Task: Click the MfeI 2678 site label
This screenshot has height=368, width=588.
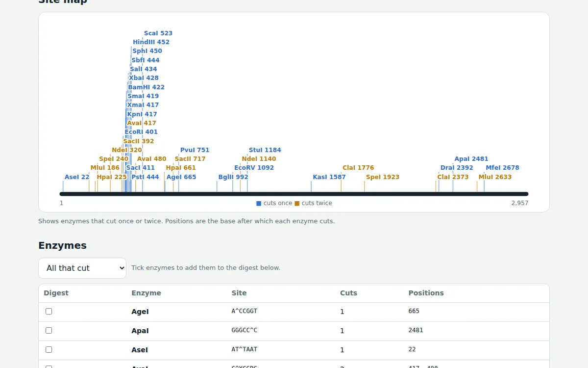Action: tap(502, 168)
